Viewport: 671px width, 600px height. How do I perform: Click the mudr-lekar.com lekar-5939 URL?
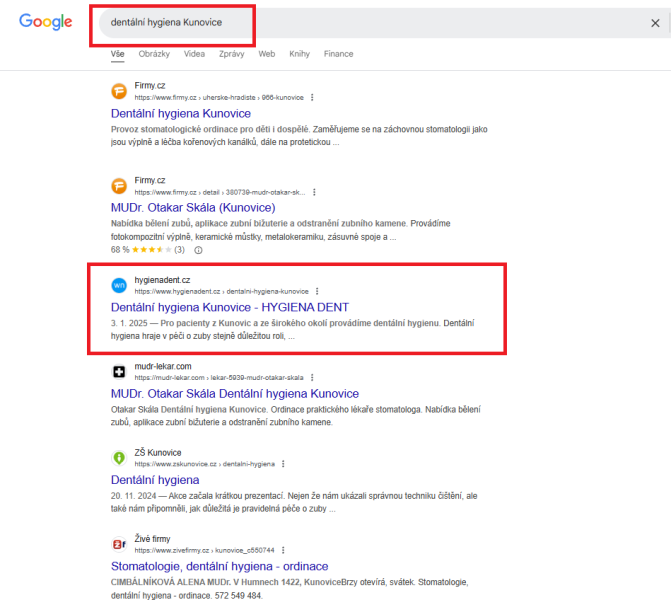point(219,377)
